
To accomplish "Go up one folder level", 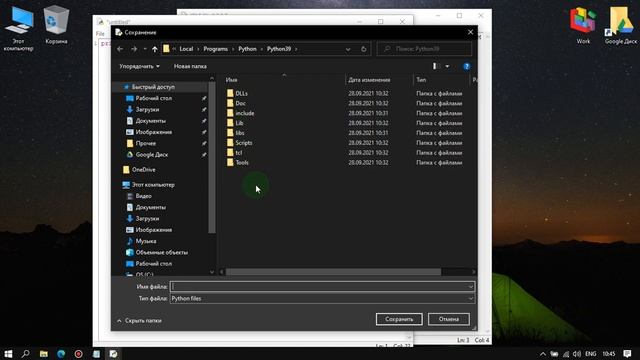I will pyautogui.click(x=155, y=49).
